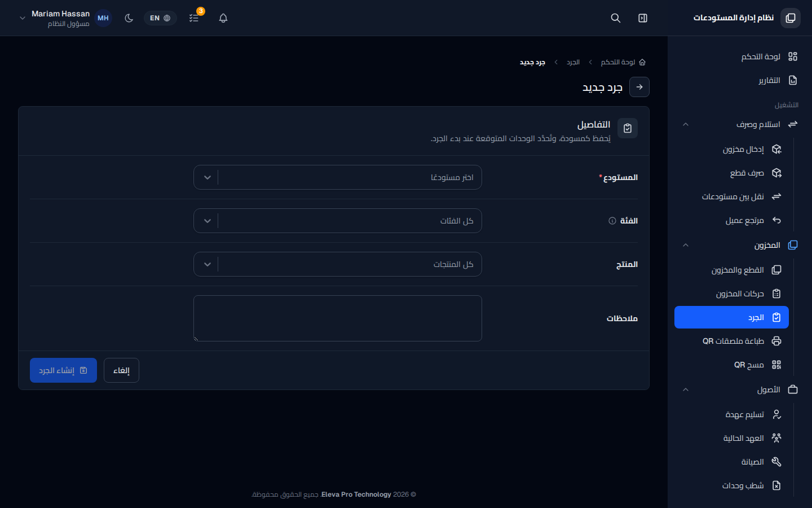Click the warehouse system logo icon
The height and width of the screenshot is (508, 812).
point(791,18)
